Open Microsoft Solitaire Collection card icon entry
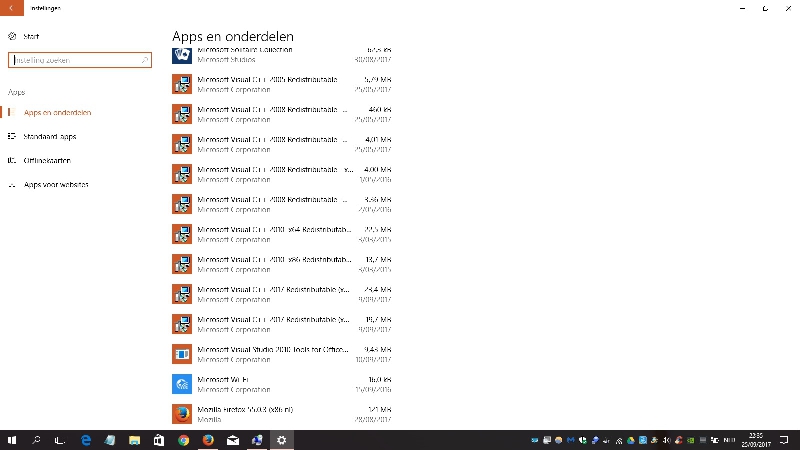The width and height of the screenshot is (800, 450). coord(182,55)
